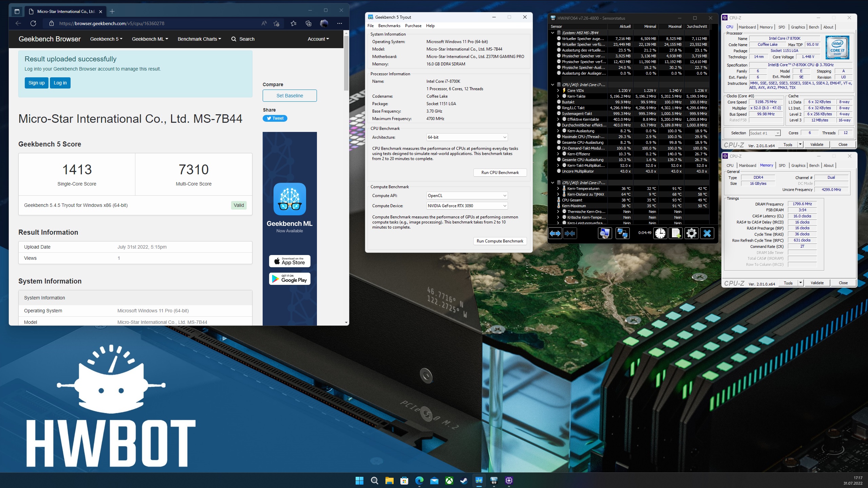Open File Explorer from taskbar
The width and height of the screenshot is (868, 488).
[389, 480]
